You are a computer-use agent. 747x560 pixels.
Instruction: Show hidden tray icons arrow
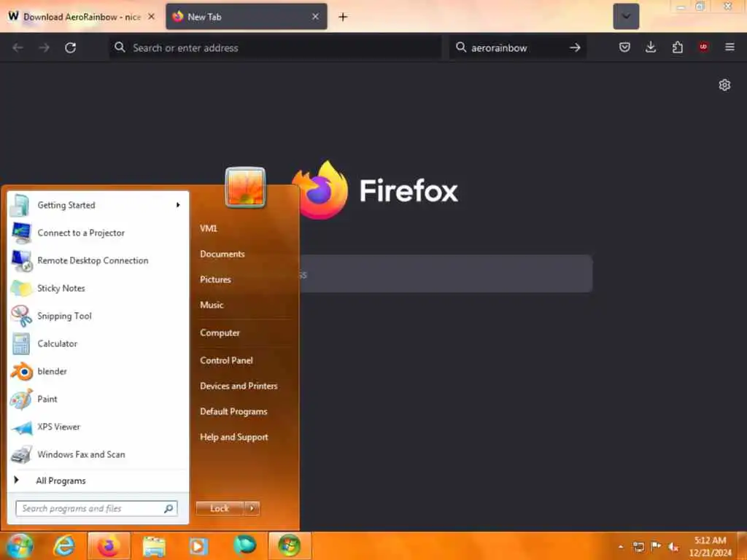[x=620, y=547]
